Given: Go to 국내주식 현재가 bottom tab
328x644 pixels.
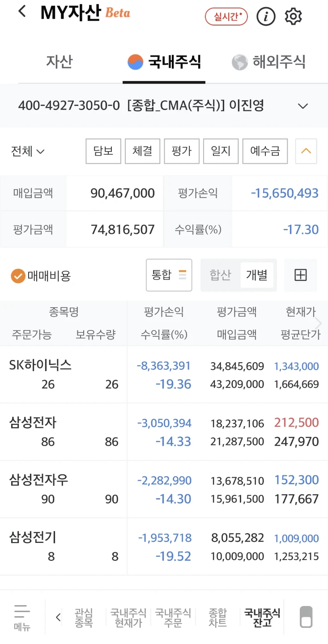Looking at the screenshot, I should (128, 618).
